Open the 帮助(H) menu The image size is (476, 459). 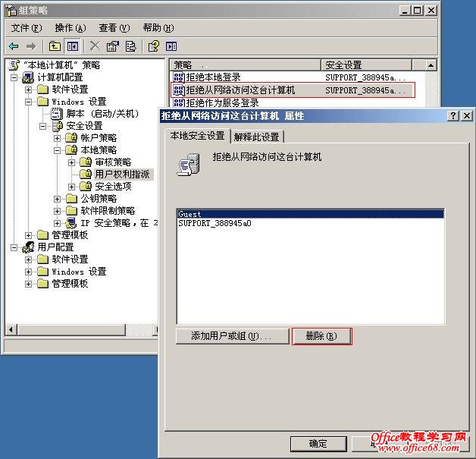pos(158,28)
